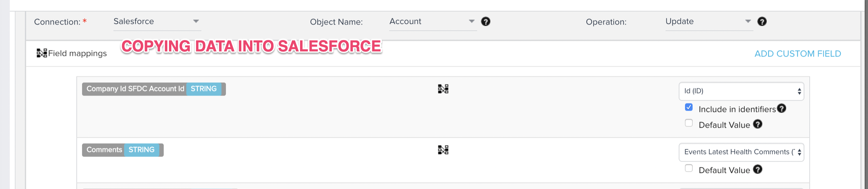The height and width of the screenshot is (189, 868).
Task: Show help for Include in identifiers
Action: pos(781,108)
